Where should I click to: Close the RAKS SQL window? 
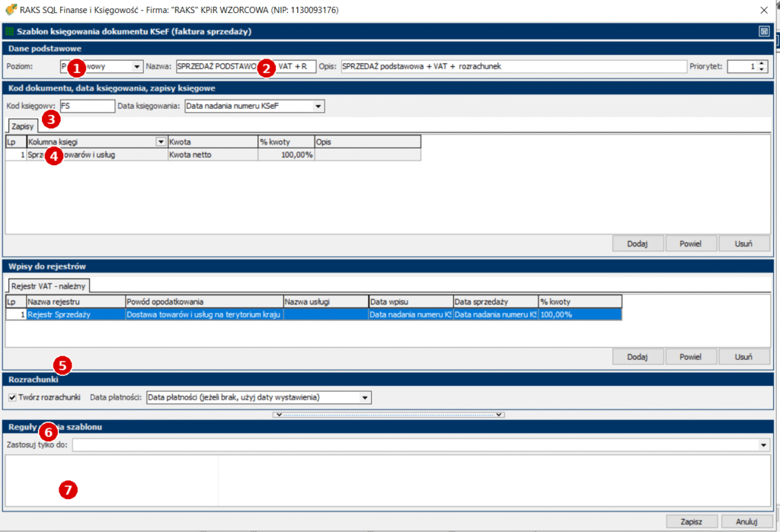(x=764, y=10)
